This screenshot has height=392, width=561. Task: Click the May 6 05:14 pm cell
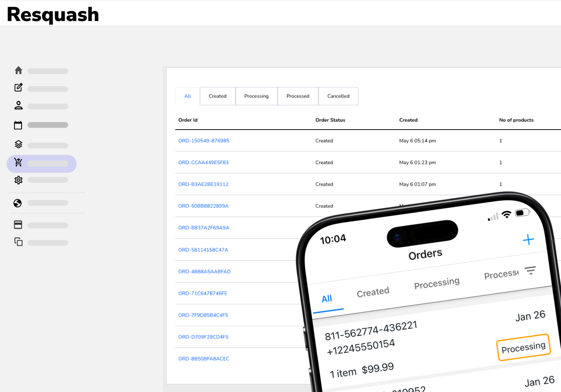tap(418, 141)
